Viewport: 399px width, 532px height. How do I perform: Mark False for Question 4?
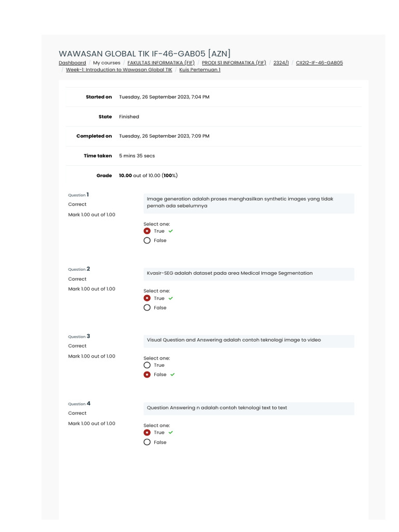tap(147, 442)
